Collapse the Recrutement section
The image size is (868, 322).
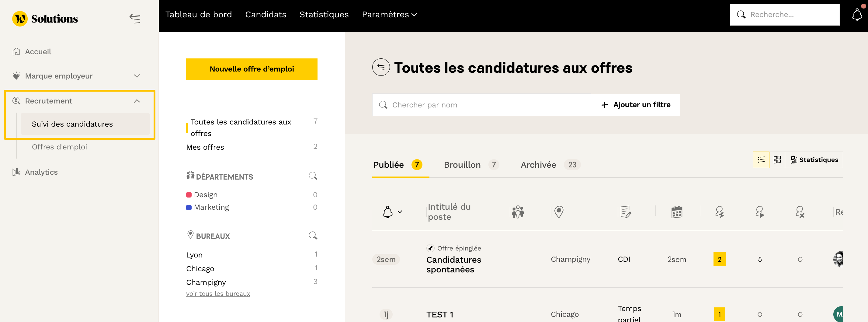point(137,101)
